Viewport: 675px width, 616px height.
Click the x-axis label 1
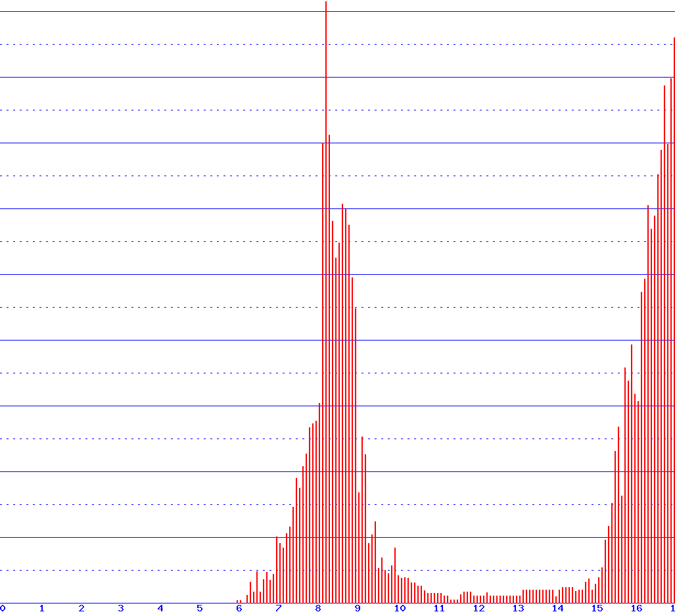pos(42,608)
